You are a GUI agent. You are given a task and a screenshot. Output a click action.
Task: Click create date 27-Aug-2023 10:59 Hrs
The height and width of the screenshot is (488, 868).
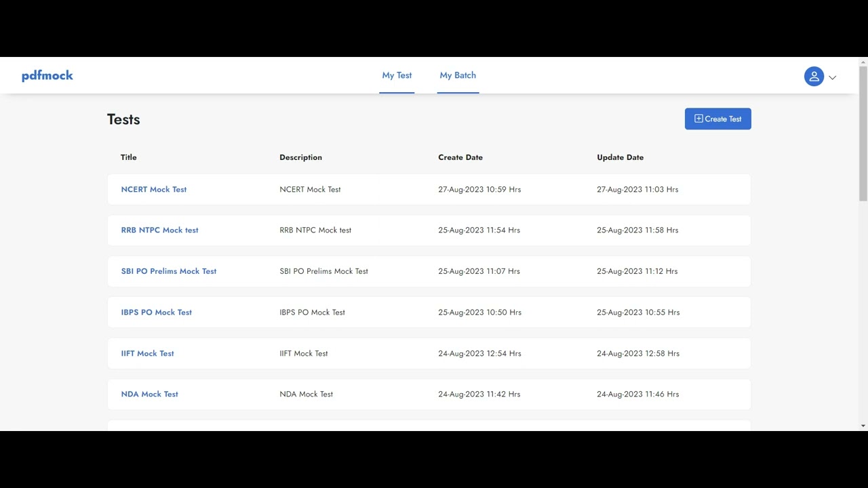(479, 189)
